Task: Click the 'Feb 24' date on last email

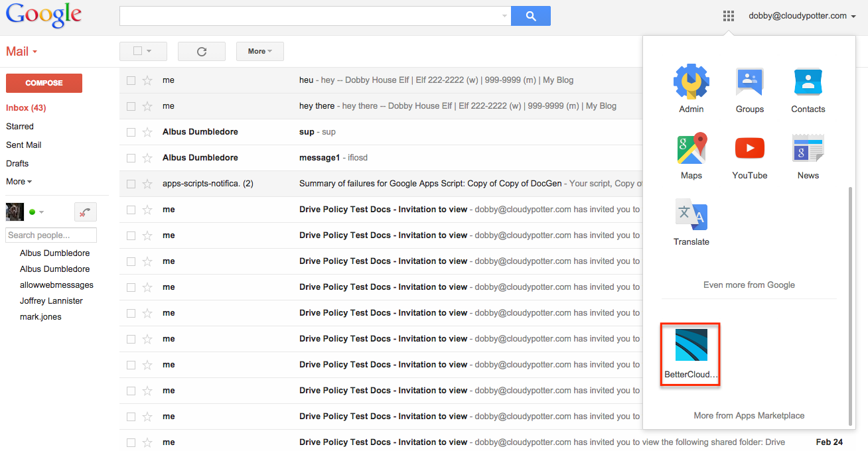Action: pos(830,442)
